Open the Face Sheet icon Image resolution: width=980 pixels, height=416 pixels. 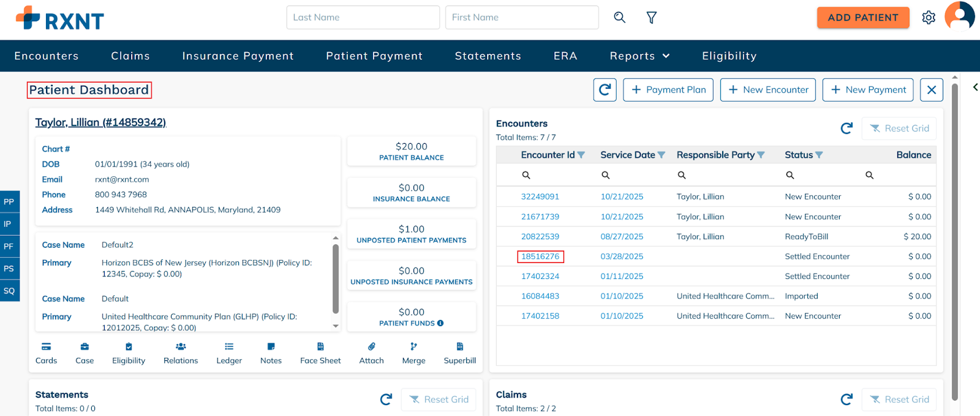(x=320, y=347)
